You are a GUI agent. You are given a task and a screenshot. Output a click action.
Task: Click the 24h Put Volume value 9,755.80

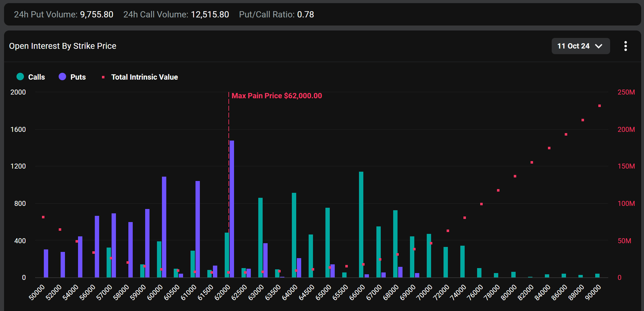tap(97, 14)
